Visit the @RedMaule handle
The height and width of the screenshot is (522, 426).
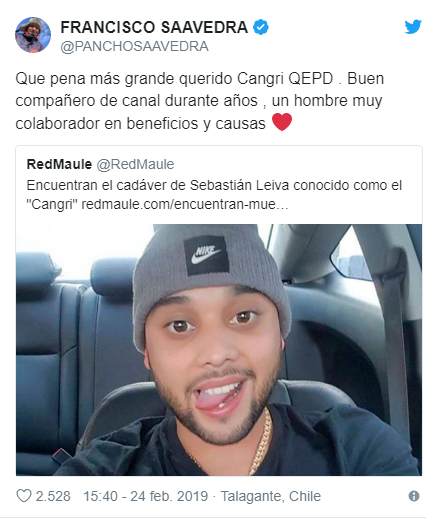pyautogui.click(x=135, y=164)
